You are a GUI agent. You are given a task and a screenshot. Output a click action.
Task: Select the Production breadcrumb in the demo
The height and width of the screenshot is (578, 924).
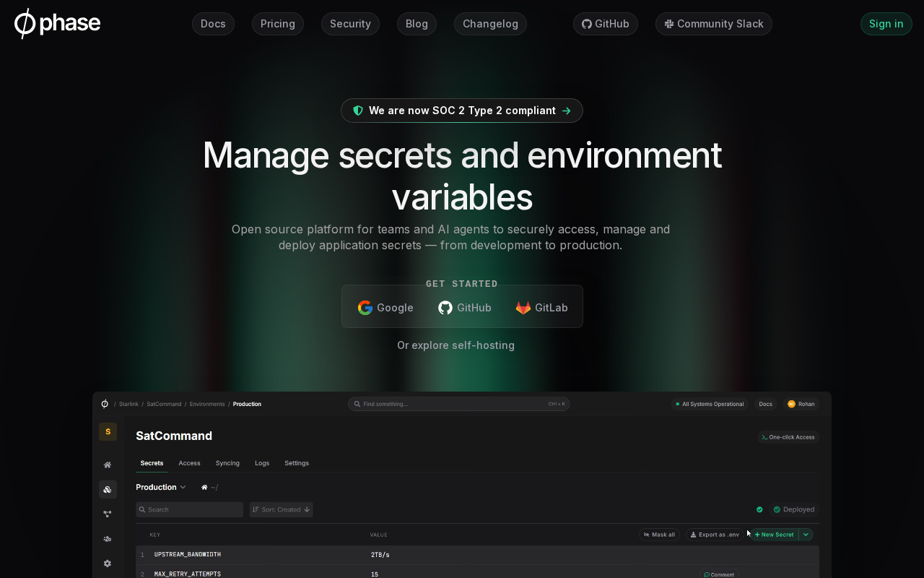click(x=247, y=404)
